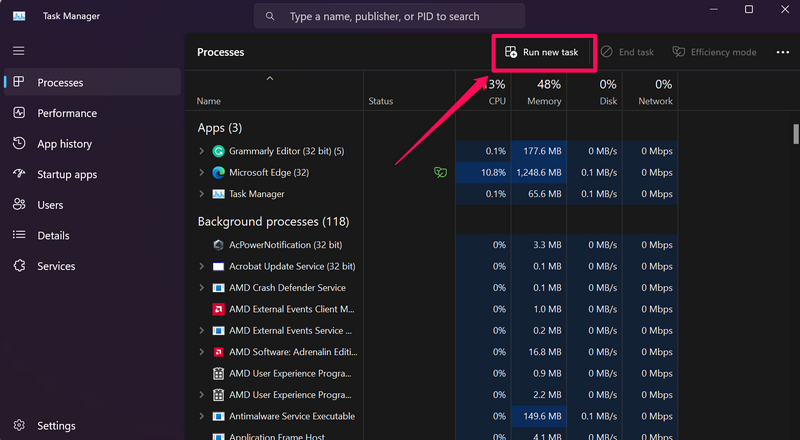Click the green efficiency leaf status icon
The image size is (800, 440).
440,172
